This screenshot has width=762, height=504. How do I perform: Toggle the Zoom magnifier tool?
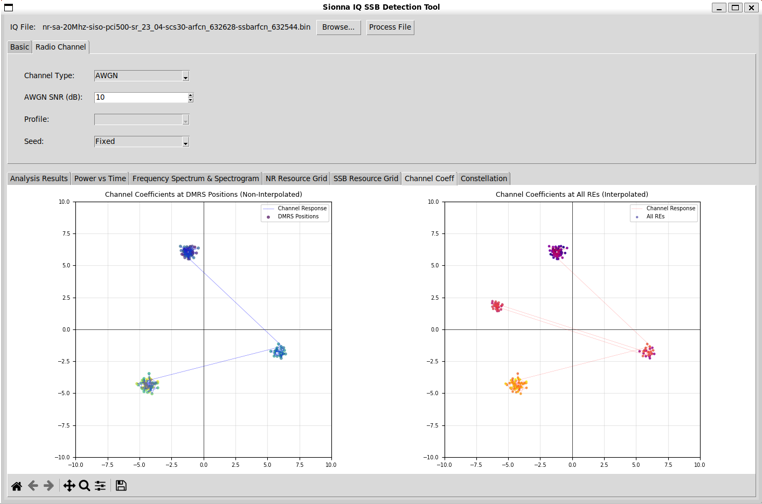[85, 486]
